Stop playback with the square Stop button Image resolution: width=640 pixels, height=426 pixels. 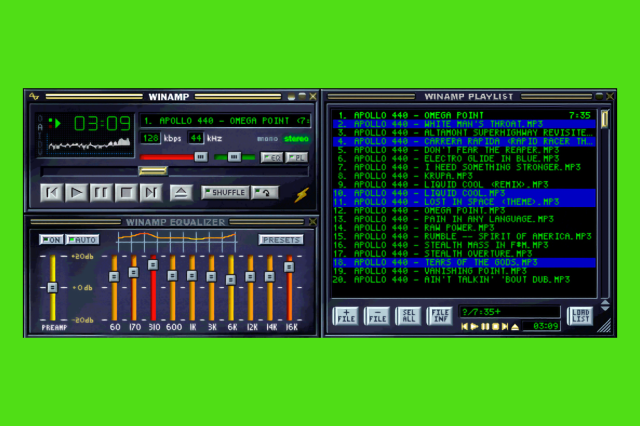126,192
